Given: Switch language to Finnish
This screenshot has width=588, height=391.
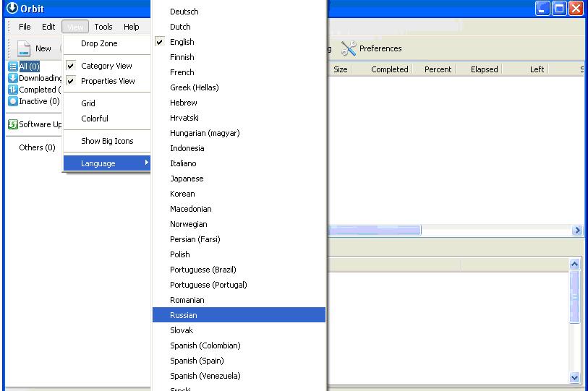Looking at the screenshot, I should coord(239,57).
